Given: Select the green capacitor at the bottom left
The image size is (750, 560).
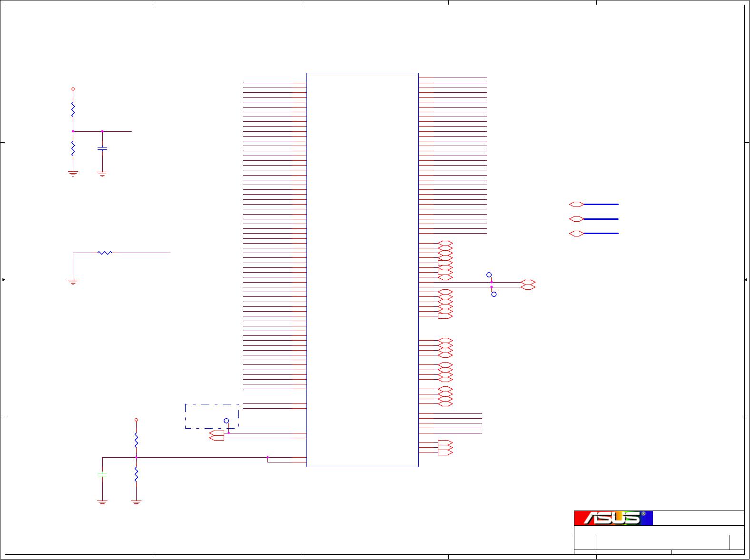Looking at the screenshot, I should click(x=102, y=474).
